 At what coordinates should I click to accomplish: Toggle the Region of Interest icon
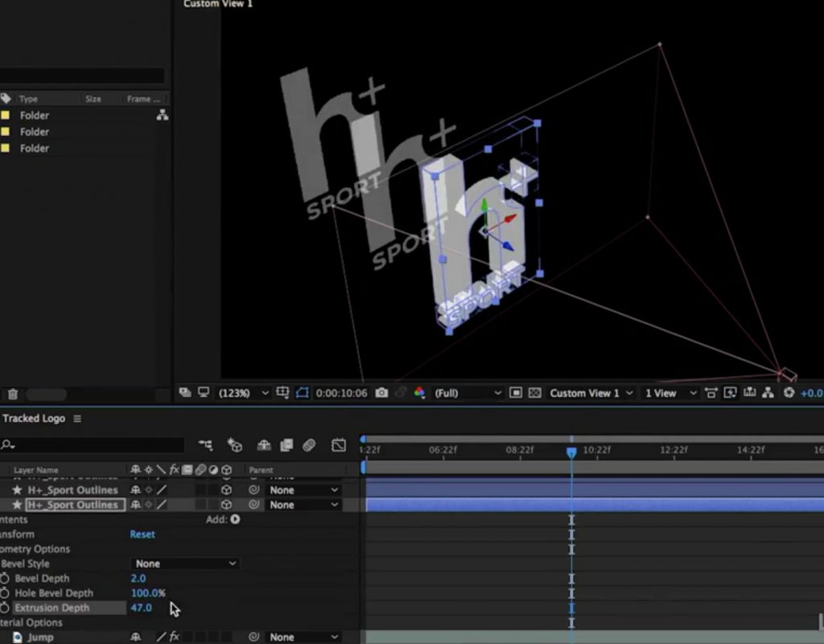click(516, 393)
